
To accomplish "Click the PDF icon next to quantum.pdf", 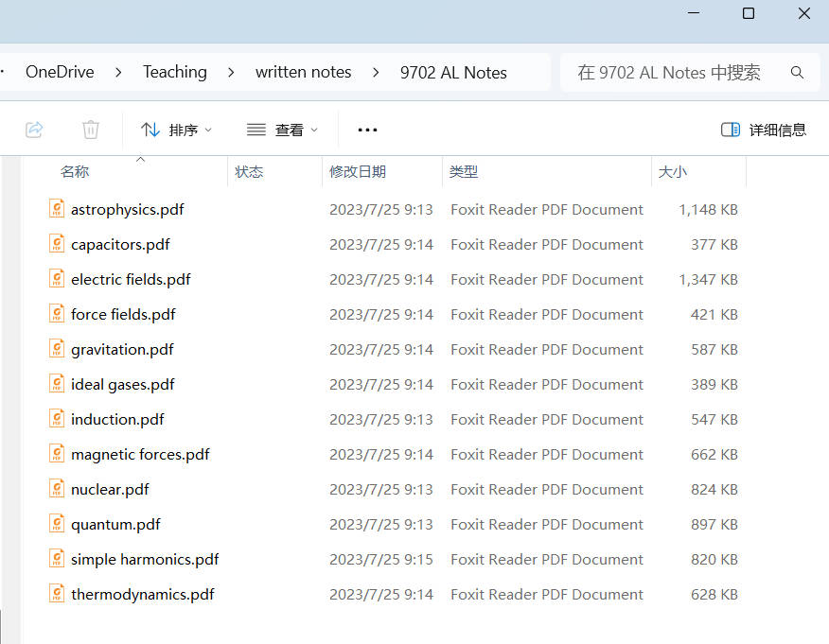I will 57,524.
